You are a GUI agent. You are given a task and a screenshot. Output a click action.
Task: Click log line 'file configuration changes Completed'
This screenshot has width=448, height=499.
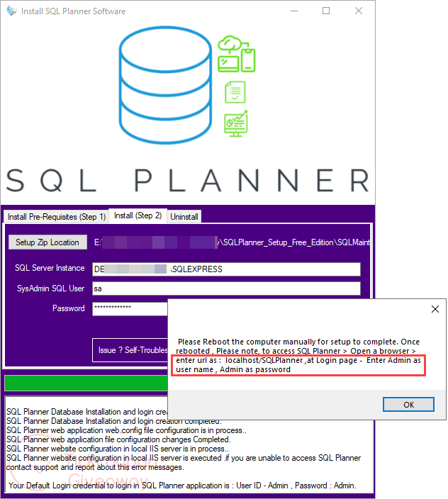(118, 439)
